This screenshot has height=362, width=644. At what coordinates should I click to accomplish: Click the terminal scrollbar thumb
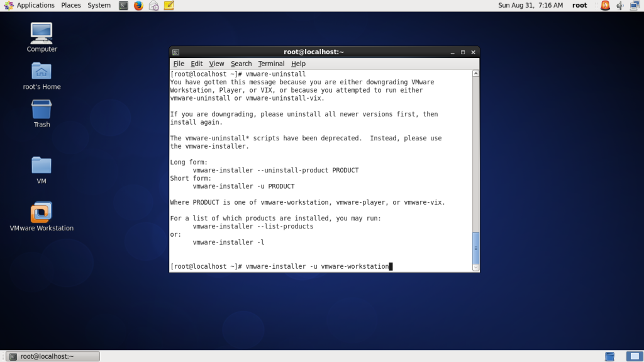[475, 248]
